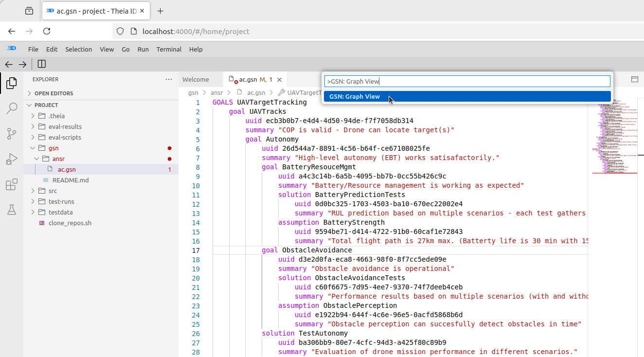Screen dimensions: 644x357
Task: Click the README.md file icon
Action: [x=46, y=180]
